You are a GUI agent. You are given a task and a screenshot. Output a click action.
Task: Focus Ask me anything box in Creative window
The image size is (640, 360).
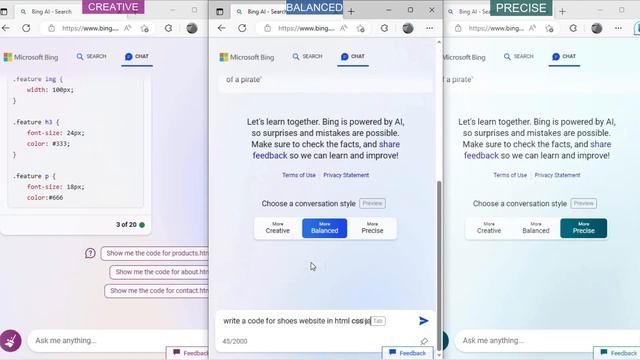coord(118,340)
